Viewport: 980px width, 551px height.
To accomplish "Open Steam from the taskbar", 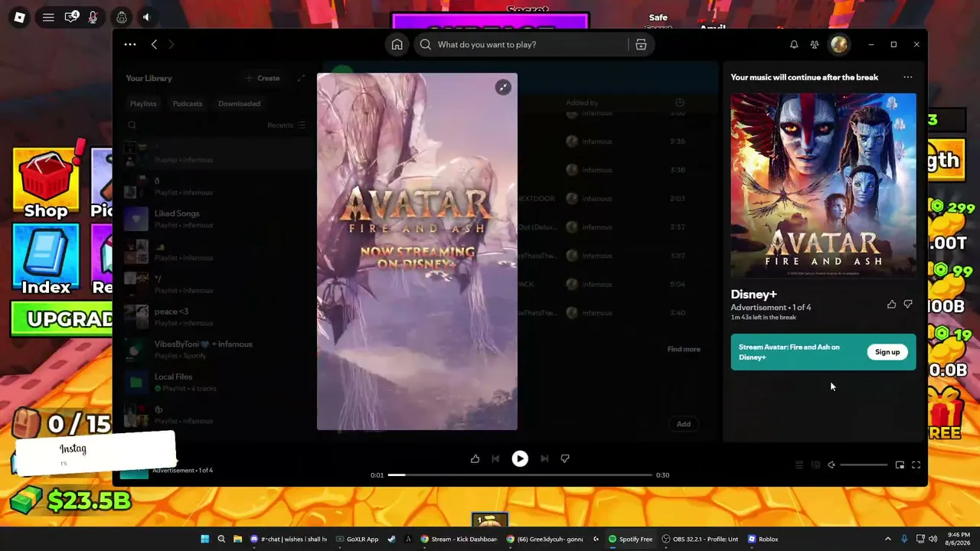I will click(392, 539).
